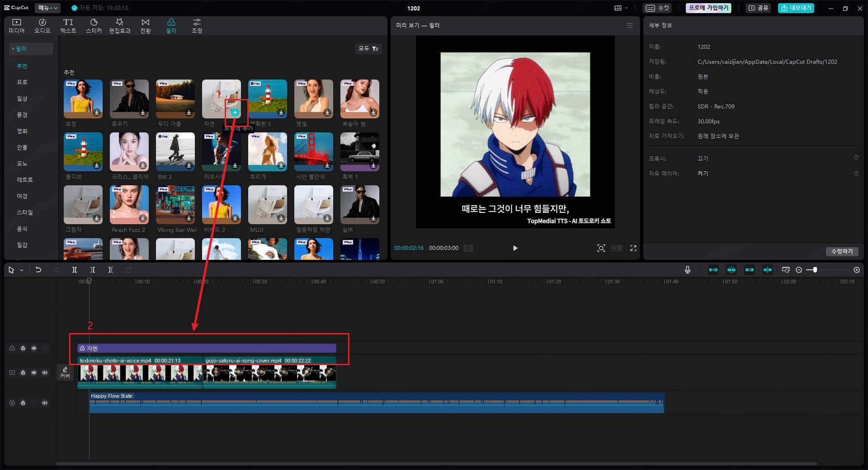Toggle main track magnet

(x=713, y=270)
